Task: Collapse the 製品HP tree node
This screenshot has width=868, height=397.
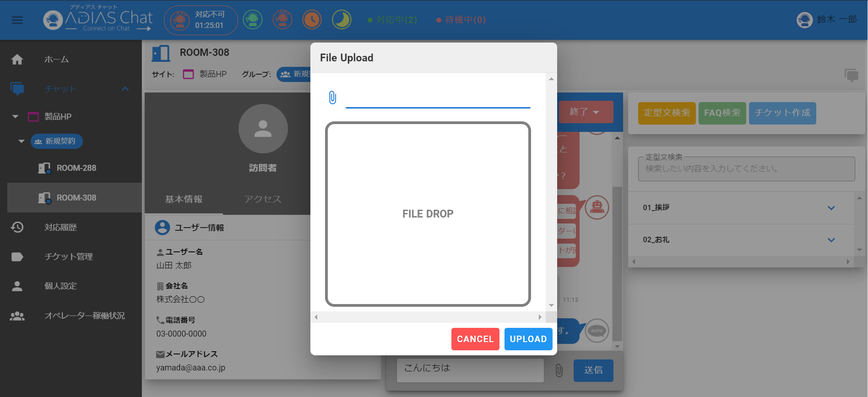Action: pyautogui.click(x=16, y=117)
